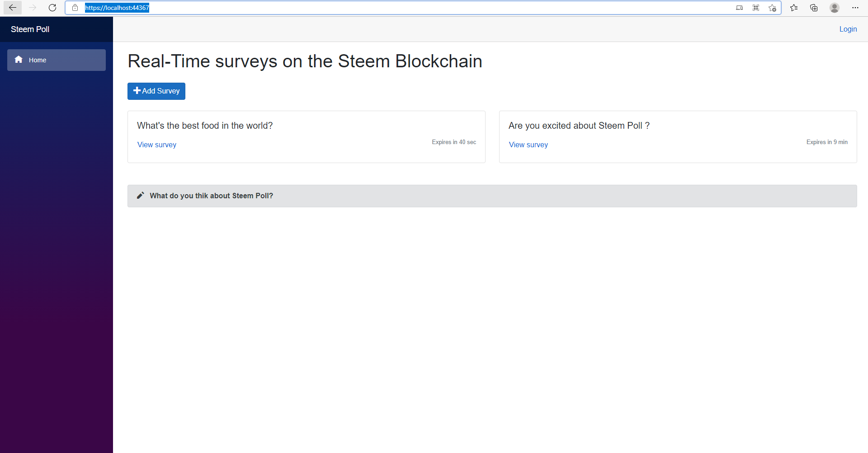The image size is (868, 453).
Task: Open the Favorites list icon
Action: pyautogui.click(x=794, y=8)
